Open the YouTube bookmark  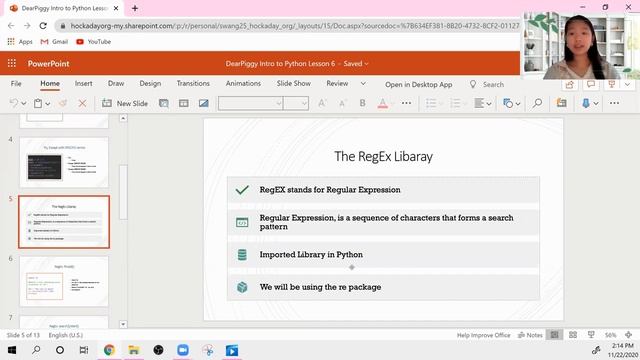tap(93, 42)
